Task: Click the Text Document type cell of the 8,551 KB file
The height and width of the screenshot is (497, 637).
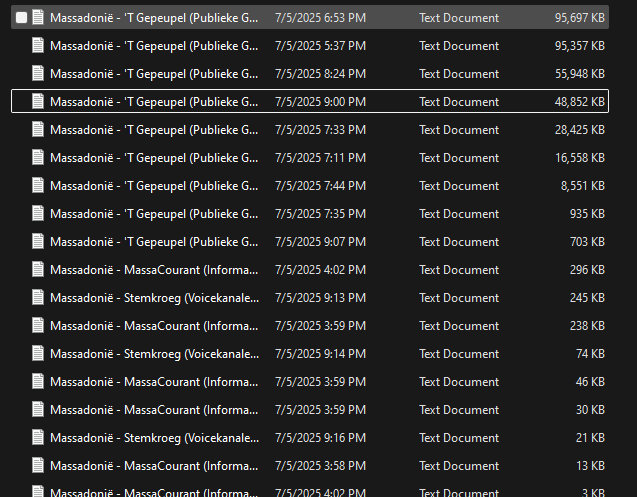Action: pos(459,186)
